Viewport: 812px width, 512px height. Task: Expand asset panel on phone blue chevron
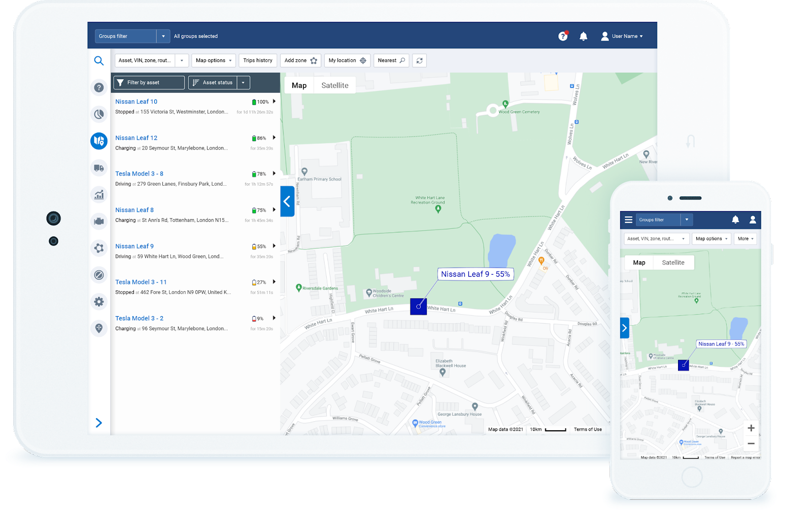tap(625, 328)
